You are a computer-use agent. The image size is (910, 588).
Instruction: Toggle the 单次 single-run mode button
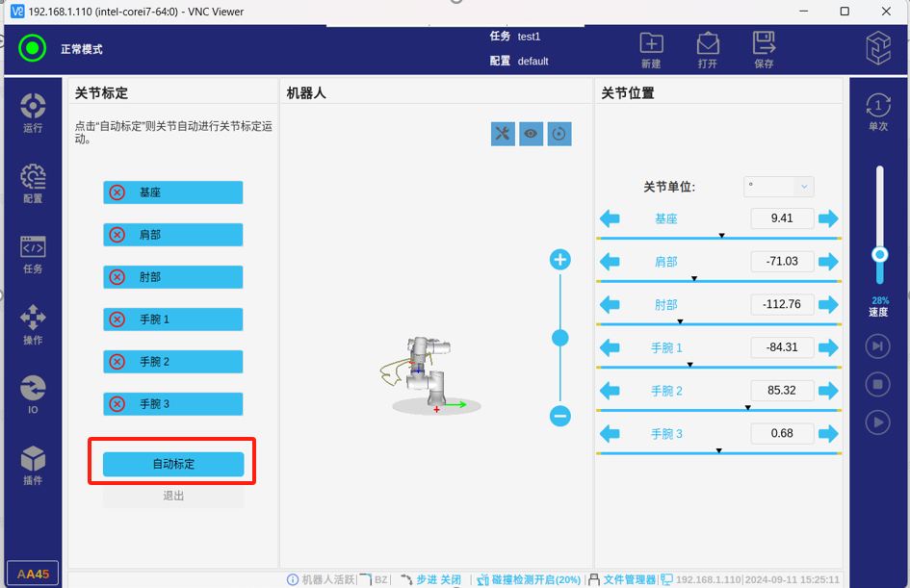(x=878, y=112)
